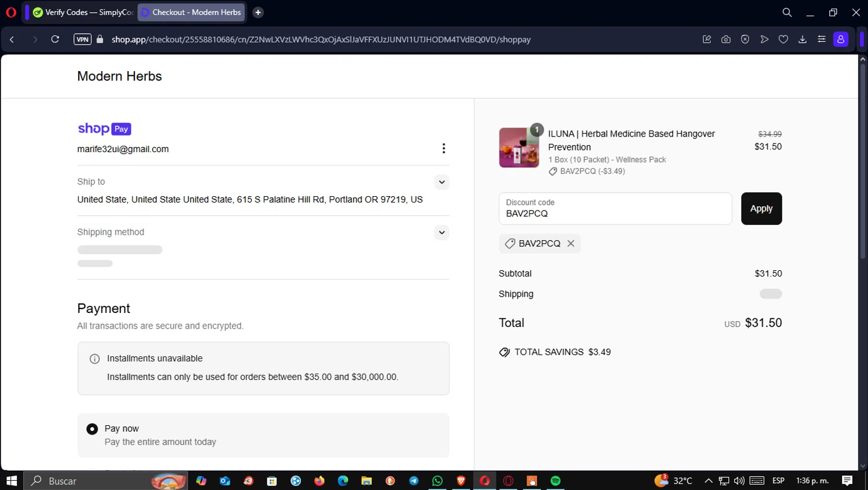Open a new browser tab
Screen dimensions: 868x490
(x=258, y=12)
